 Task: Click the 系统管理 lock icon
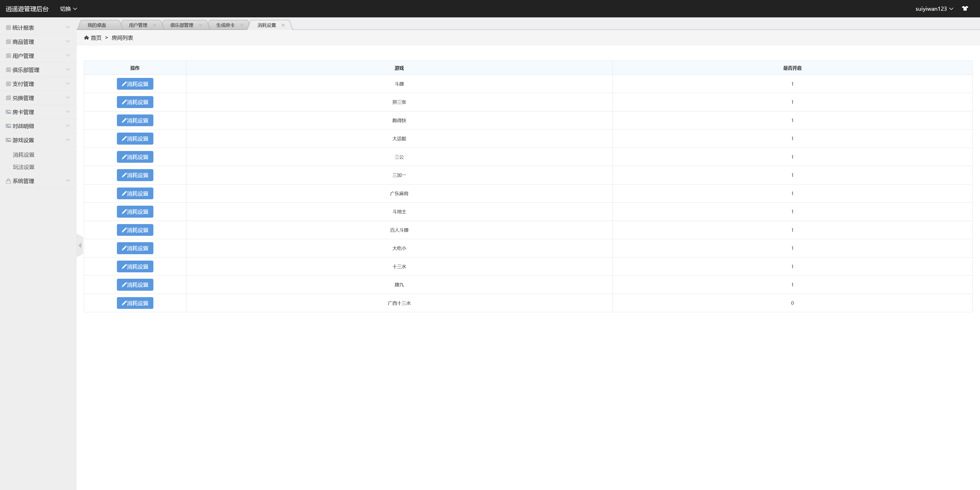click(8, 181)
